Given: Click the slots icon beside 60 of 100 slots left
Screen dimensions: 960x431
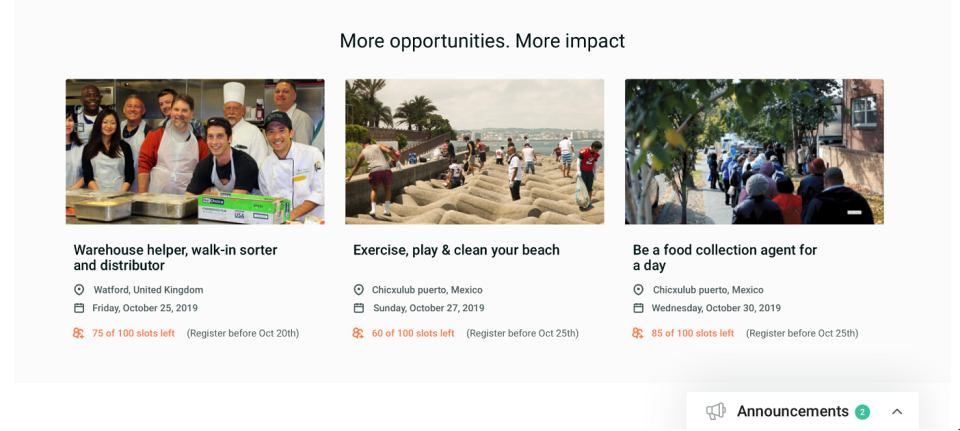Looking at the screenshot, I should [x=358, y=333].
